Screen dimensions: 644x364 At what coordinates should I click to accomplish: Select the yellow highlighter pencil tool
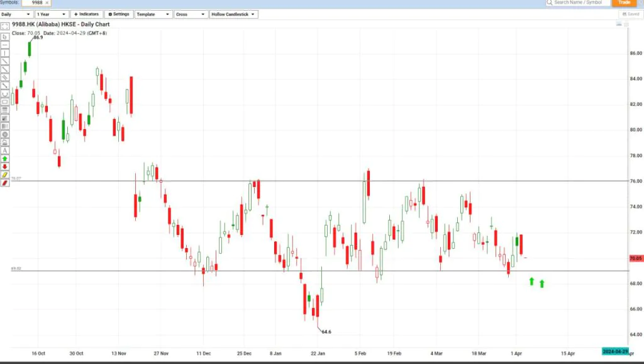pyautogui.click(x=5, y=174)
